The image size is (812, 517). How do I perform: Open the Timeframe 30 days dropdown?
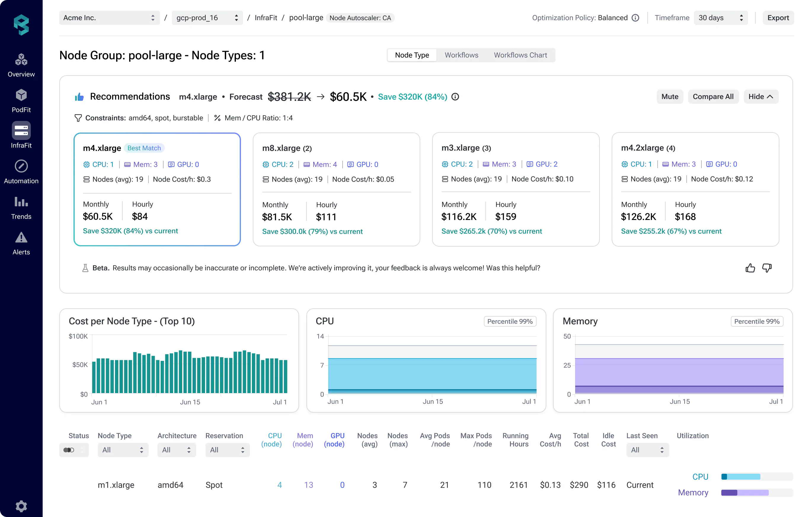[x=721, y=18]
